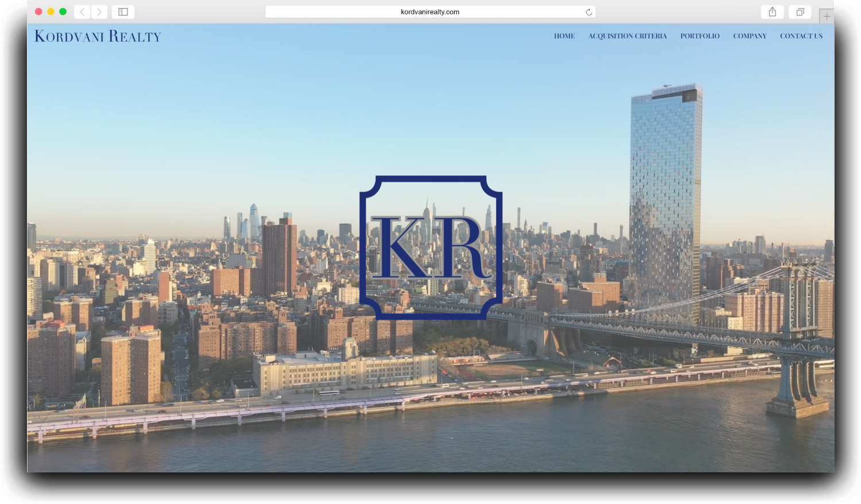Show all tabs overview

coord(800,11)
